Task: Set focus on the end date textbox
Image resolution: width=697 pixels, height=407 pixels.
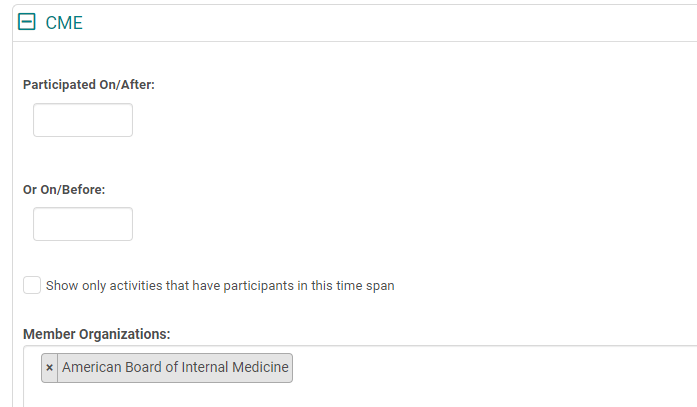Action: click(83, 224)
